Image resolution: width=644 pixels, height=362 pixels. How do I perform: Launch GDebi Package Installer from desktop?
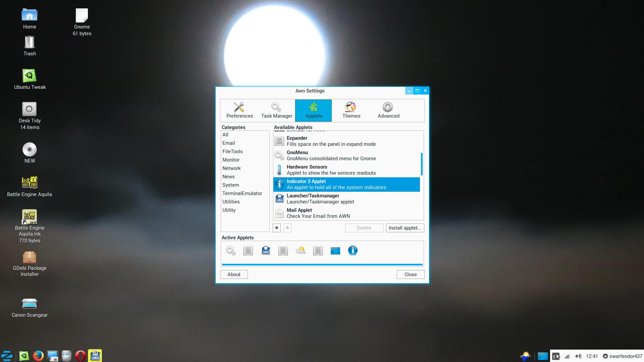point(30,264)
